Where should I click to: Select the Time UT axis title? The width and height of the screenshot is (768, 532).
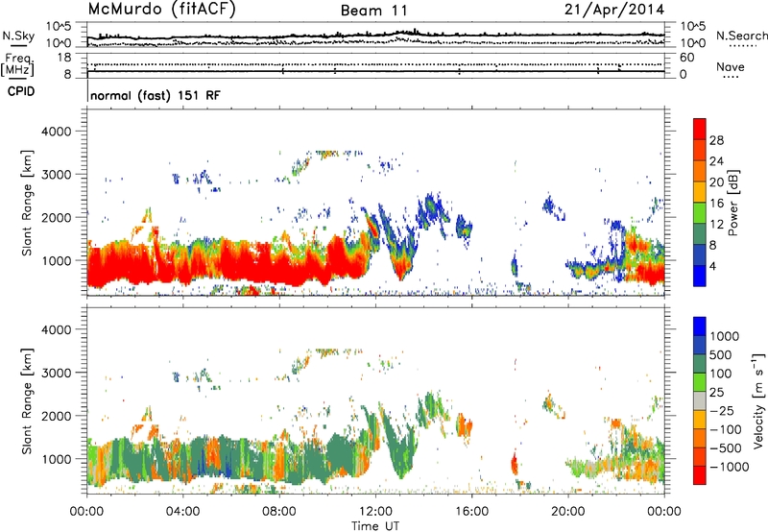(375, 526)
